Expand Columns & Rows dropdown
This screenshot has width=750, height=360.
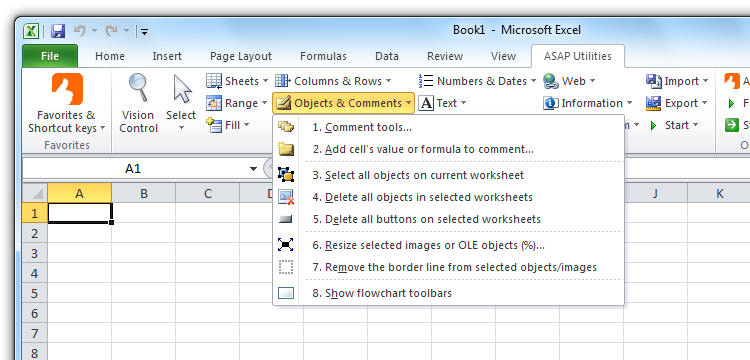[333, 81]
